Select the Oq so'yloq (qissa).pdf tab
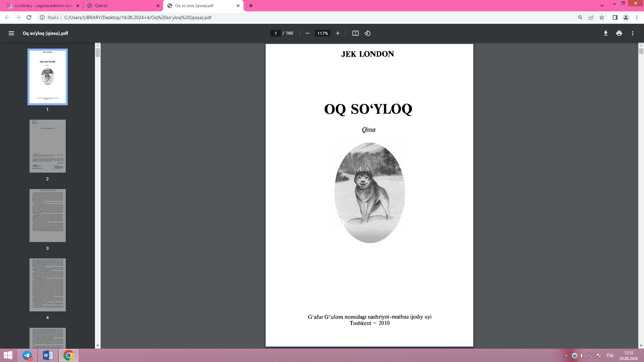 click(203, 6)
